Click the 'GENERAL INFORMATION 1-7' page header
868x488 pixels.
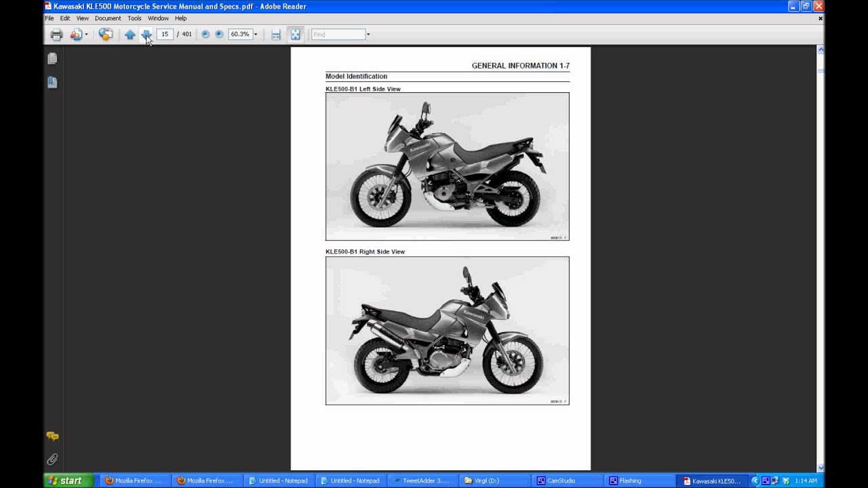(x=521, y=66)
